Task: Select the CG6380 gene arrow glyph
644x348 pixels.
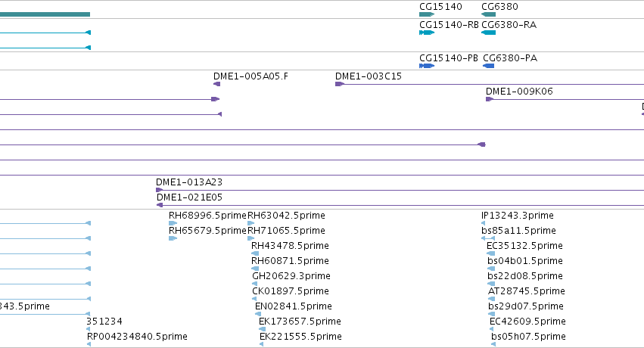Action: (488, 14)
